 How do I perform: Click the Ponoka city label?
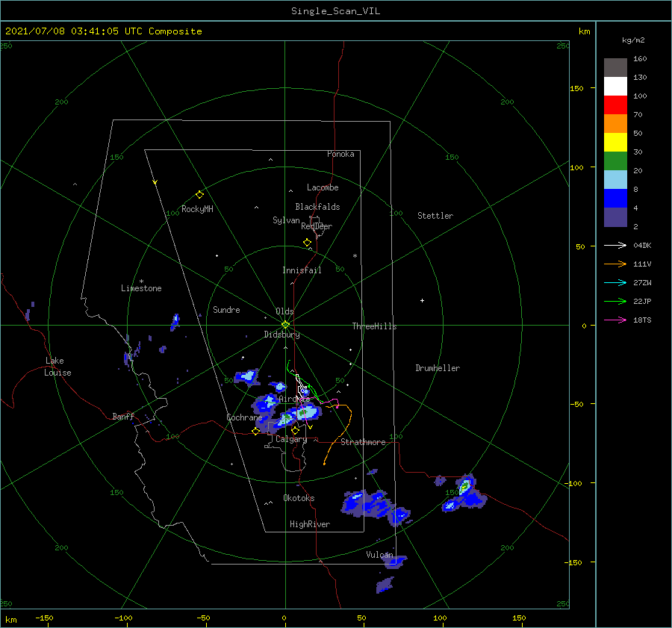(x=340, y=154)
